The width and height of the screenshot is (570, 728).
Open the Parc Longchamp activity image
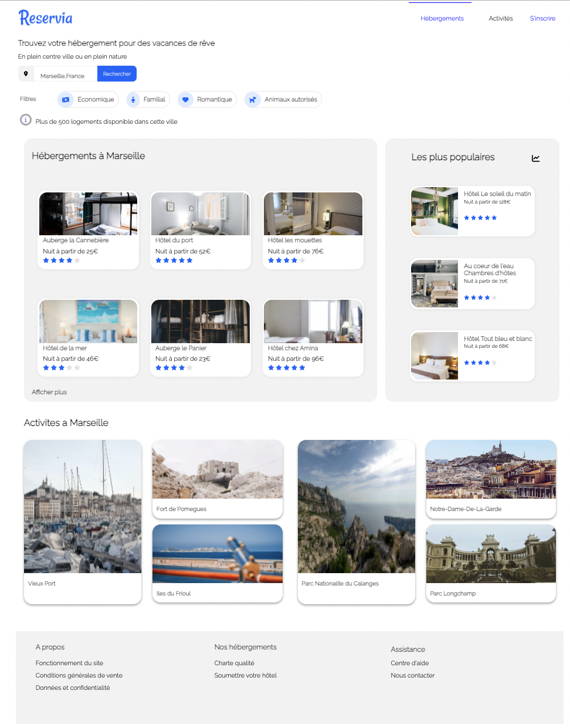click(x=491, y=554)
